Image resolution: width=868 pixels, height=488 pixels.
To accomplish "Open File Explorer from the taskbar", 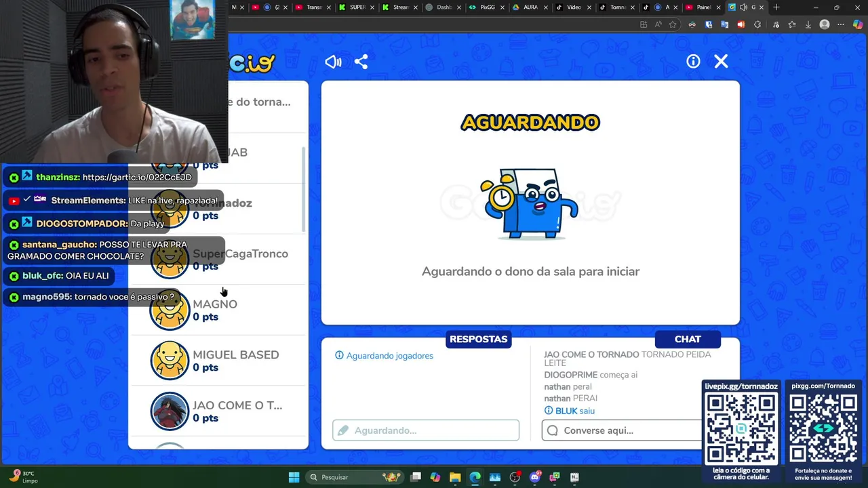I will pyautogui.click(x=455, y=477).
